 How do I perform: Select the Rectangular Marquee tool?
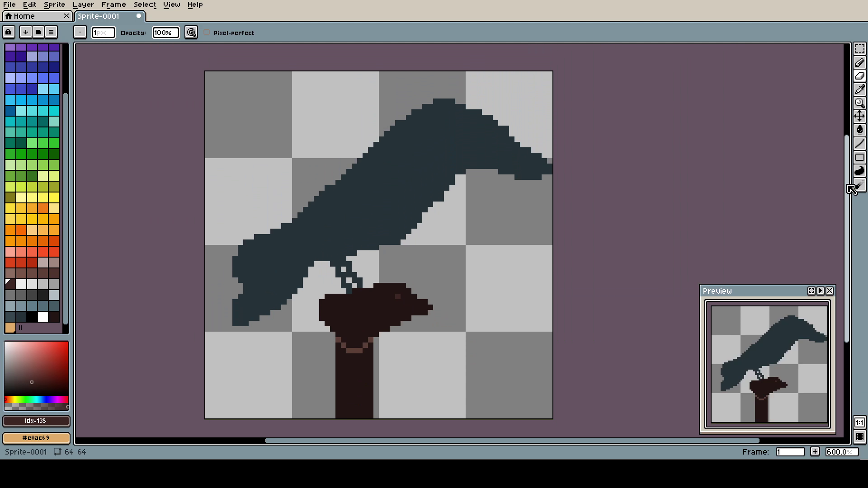tap(859, 49)
